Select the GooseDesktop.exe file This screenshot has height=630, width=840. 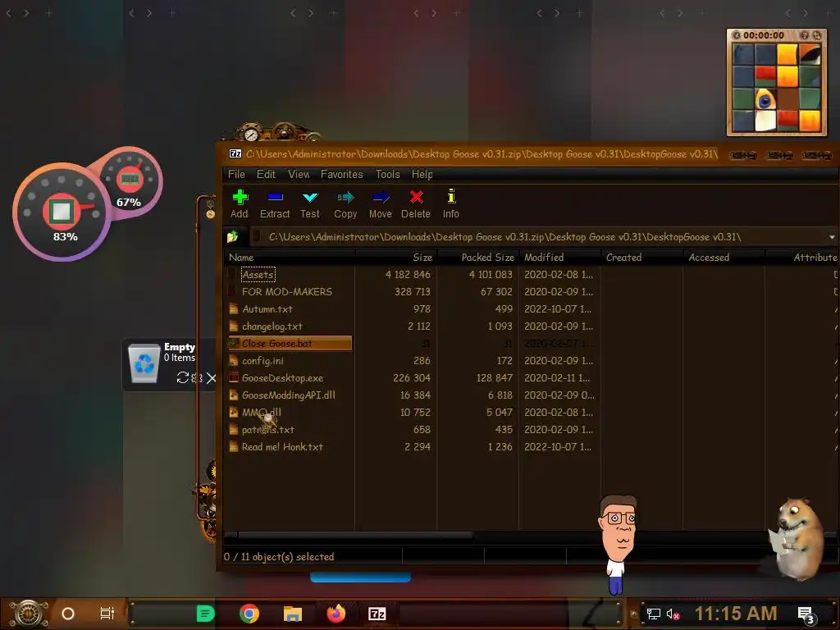(282, 377)
